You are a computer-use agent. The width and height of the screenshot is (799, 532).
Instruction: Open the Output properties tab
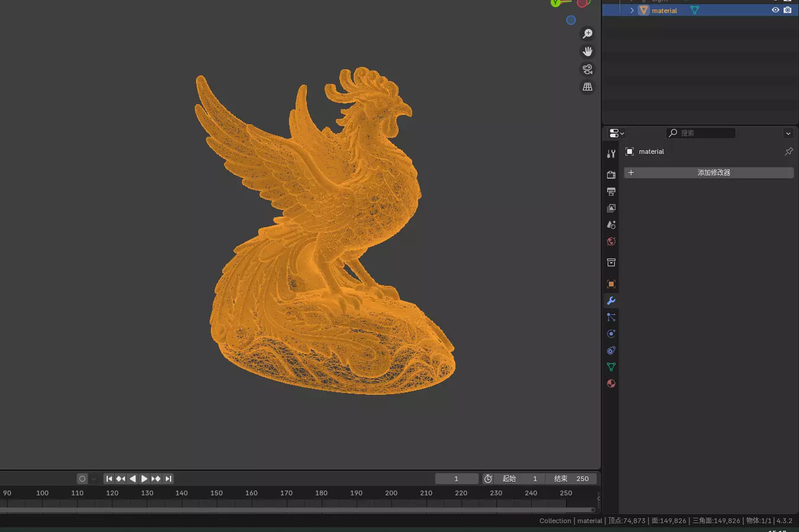coord(611,192)
